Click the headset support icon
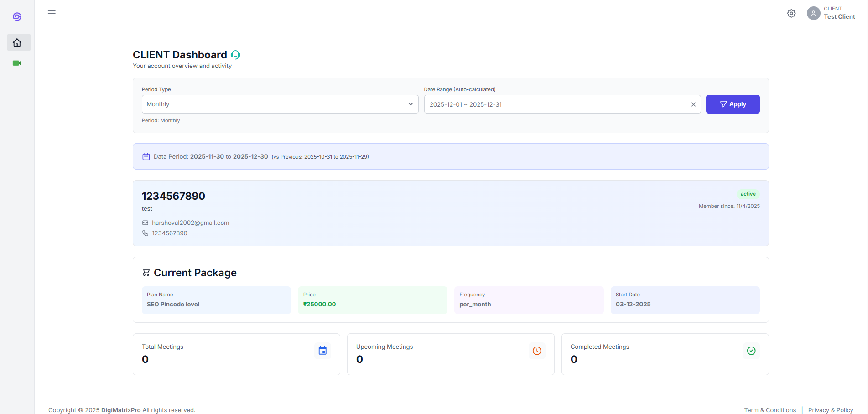 (x=235, y=55)
